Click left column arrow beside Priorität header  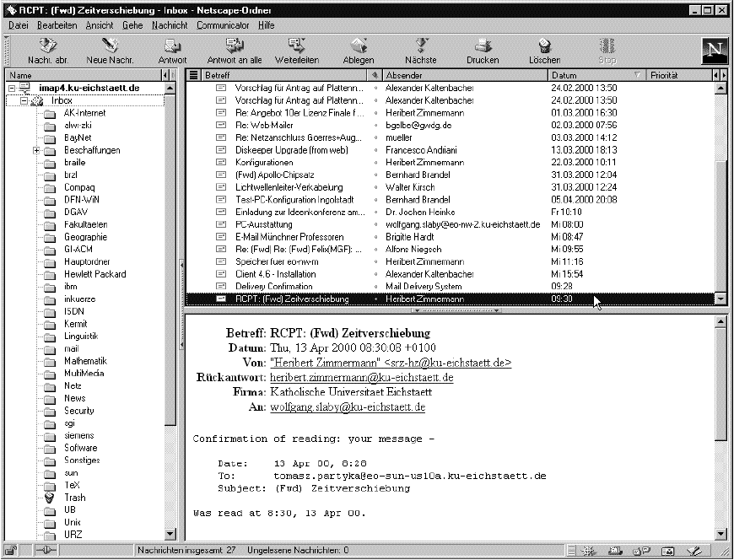pyautogui.click(x=716, y=75)
